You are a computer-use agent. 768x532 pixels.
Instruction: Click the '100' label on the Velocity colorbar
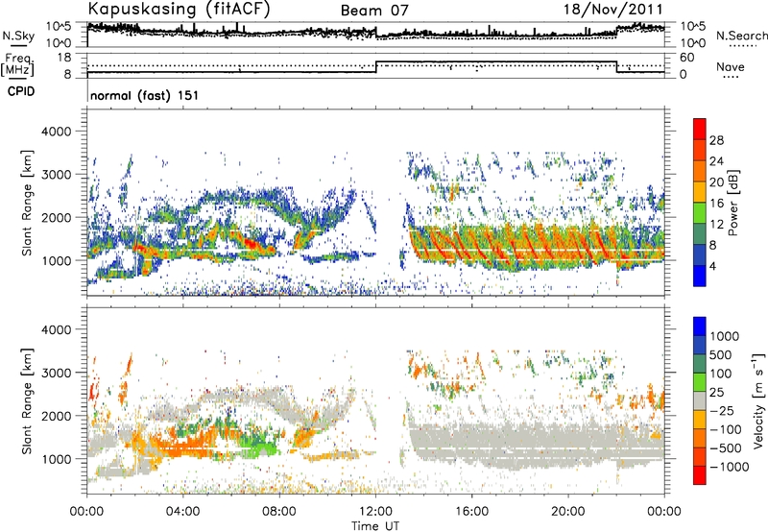720,374
